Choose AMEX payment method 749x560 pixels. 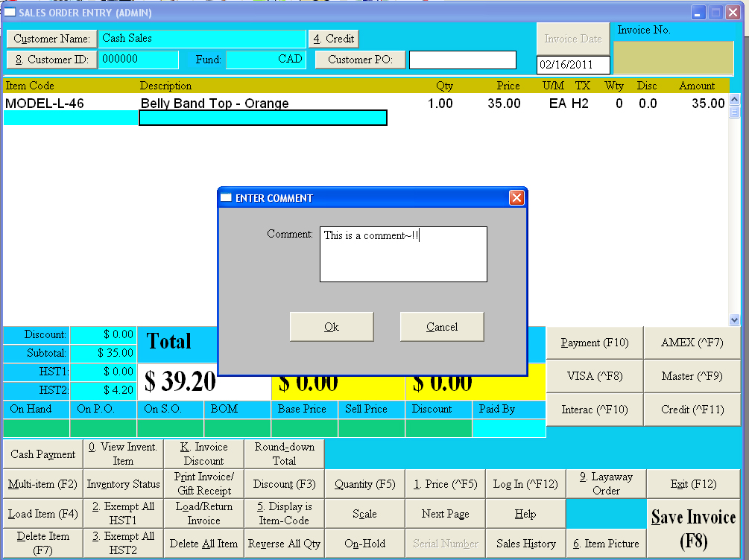tap(692, 343)
